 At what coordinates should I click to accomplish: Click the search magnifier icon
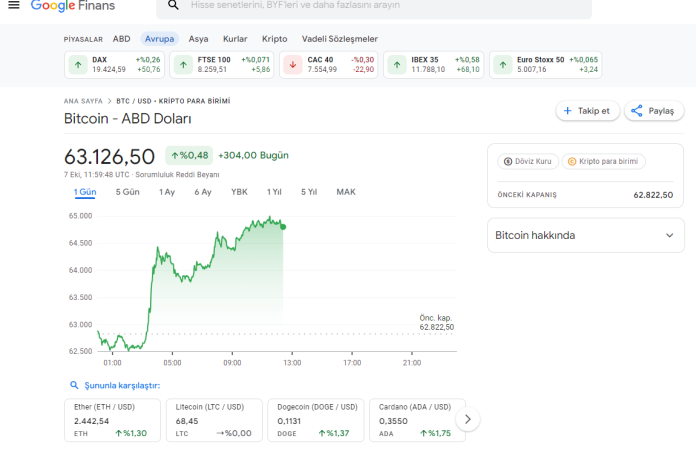click(173, 6)
